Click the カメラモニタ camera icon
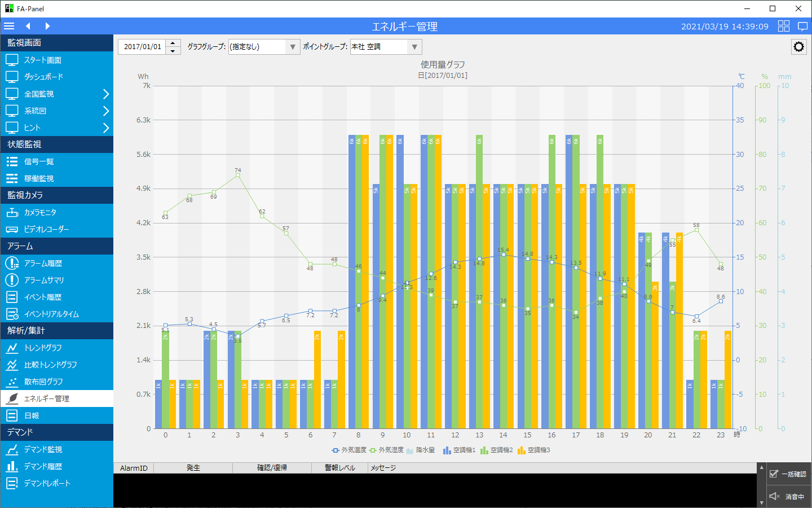Viewport: 812px width, 508px height. click(12, 212)
